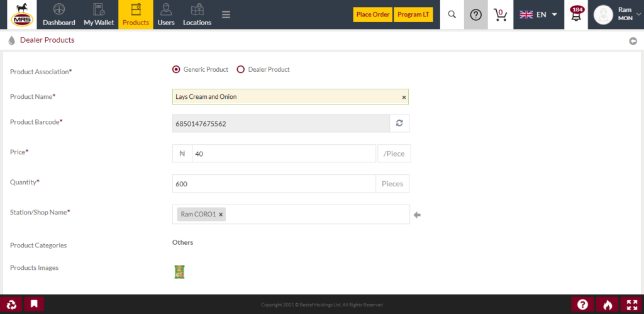
Task: Click the help icon in bottom bar
Action: tap(582, 305)
